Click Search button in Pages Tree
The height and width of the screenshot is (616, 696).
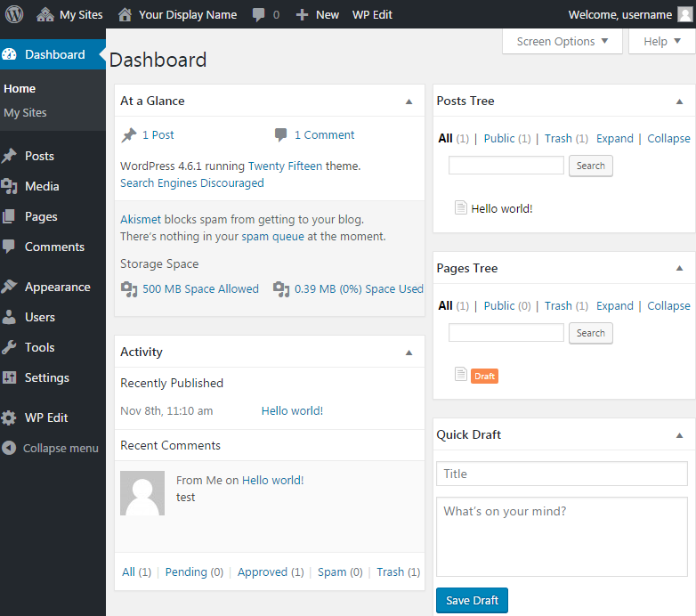click(591, 333)
